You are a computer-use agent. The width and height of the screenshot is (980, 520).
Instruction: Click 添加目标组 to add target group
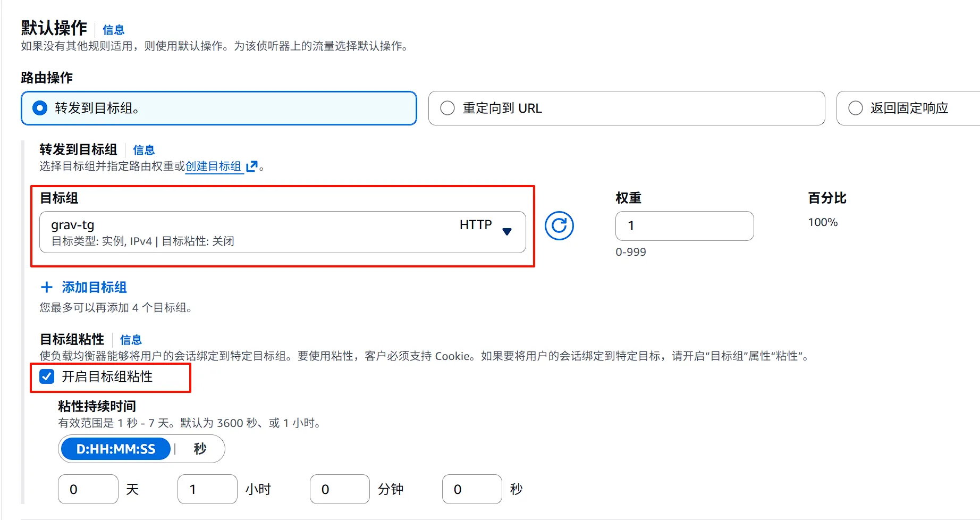pos(94,287)
